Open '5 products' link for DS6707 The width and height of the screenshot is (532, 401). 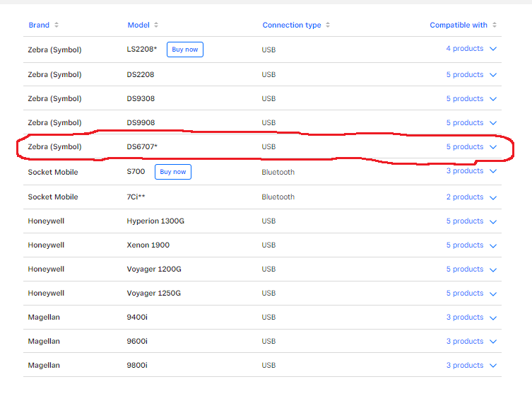[x=464, y=147]
